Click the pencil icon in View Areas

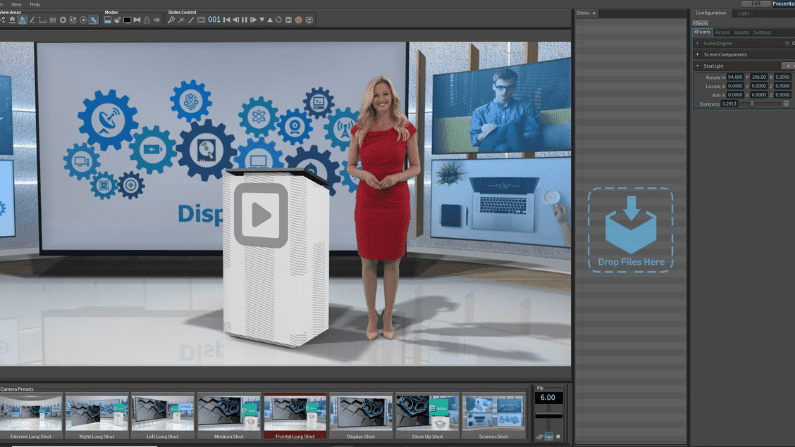[32, 20]
